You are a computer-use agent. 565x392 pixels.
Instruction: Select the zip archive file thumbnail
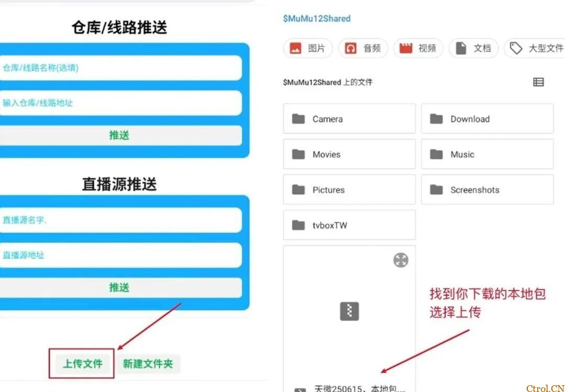[x=349, y=312]
